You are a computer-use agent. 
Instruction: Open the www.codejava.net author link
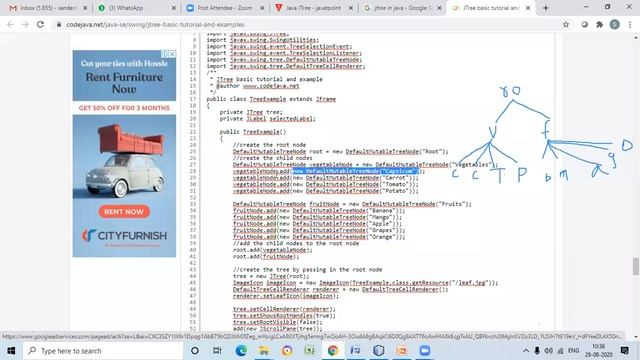[x=271, y=86]
